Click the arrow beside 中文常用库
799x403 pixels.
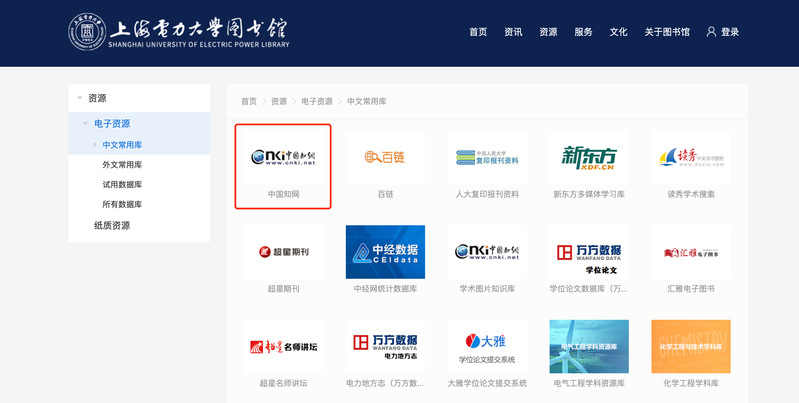(95, 145)
